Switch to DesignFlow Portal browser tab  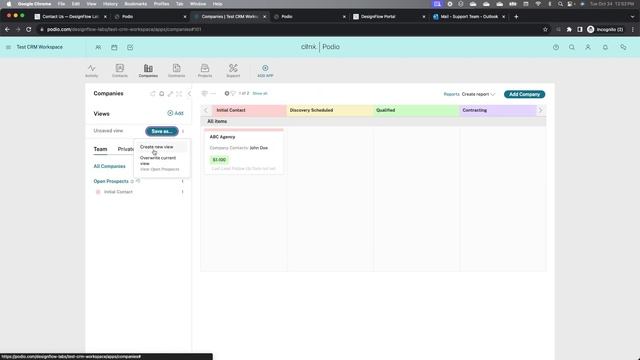[x=389, y=17]
